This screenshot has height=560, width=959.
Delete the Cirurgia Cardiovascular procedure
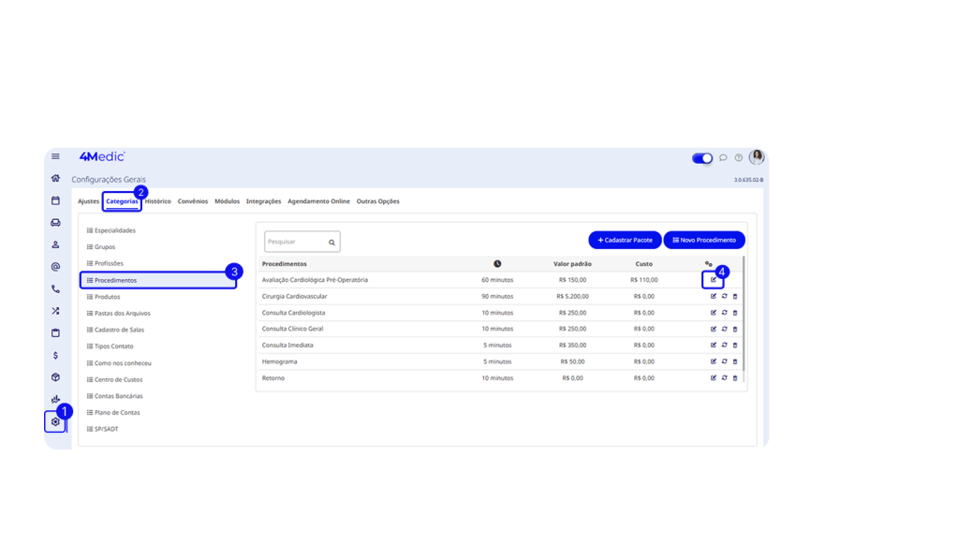pos(735,296)
